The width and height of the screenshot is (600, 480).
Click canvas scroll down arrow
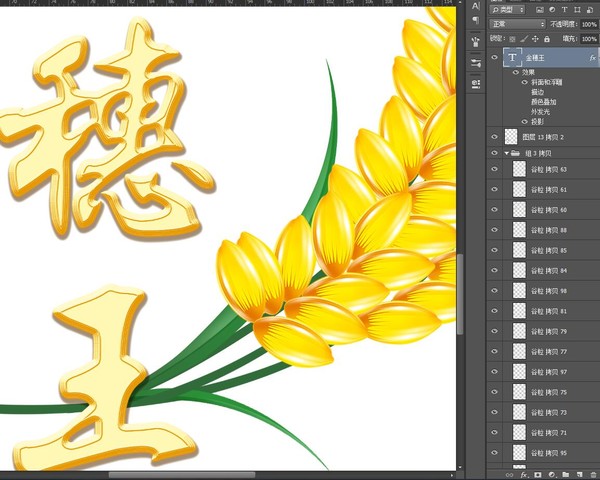(460, 467)
